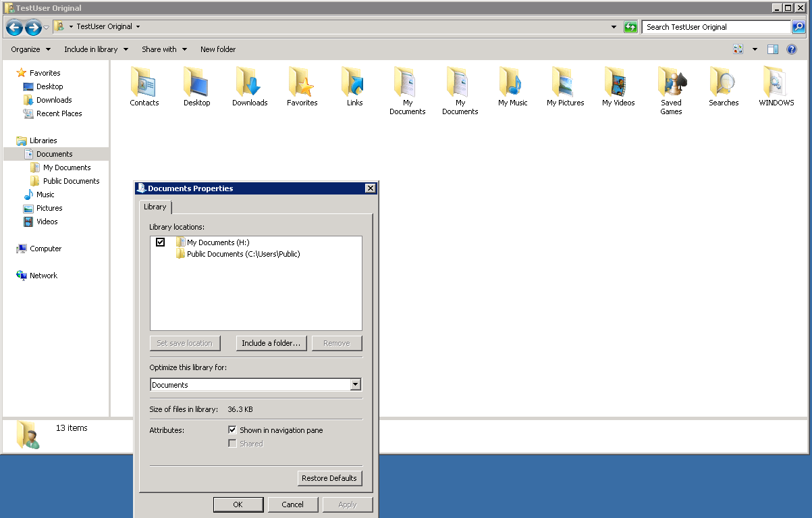Image resolution: width=812 pixels, height=518 pixels.
Task: Open the Help question mark icon
Action: [x=792, y=49]
